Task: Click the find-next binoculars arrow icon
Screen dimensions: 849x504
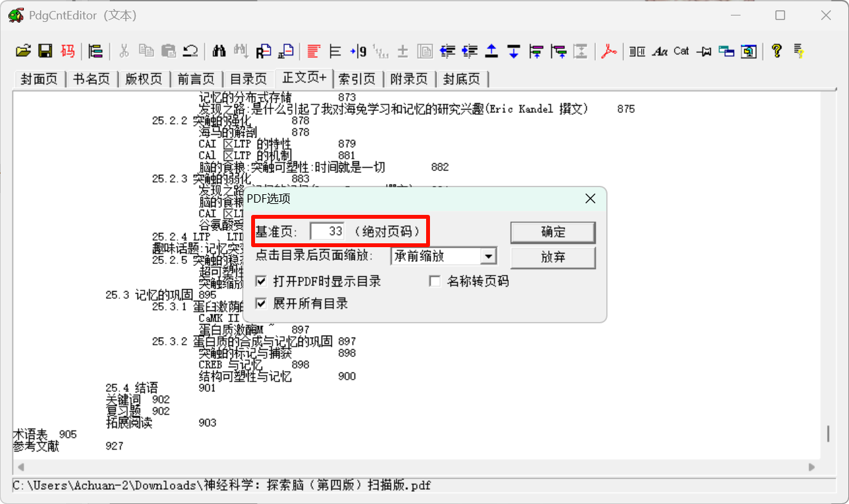Action: pyautogui.click(x=241, y=51)
